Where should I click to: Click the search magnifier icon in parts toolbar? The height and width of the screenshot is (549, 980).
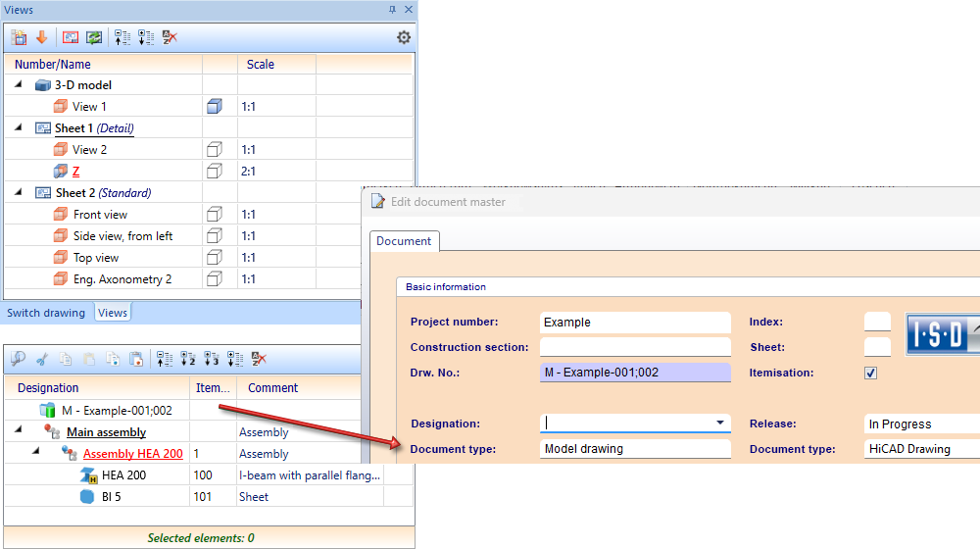click(x=18, y=359)
